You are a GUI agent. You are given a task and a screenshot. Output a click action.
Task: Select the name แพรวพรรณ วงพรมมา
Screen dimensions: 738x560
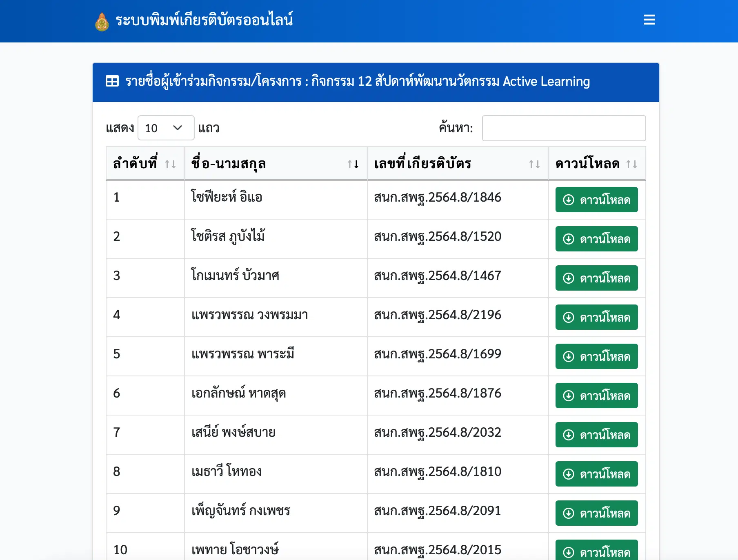click(x=250, y=315)
